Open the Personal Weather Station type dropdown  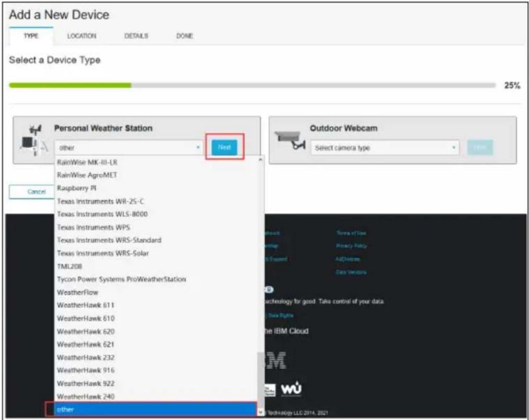[x=129, y=148]
